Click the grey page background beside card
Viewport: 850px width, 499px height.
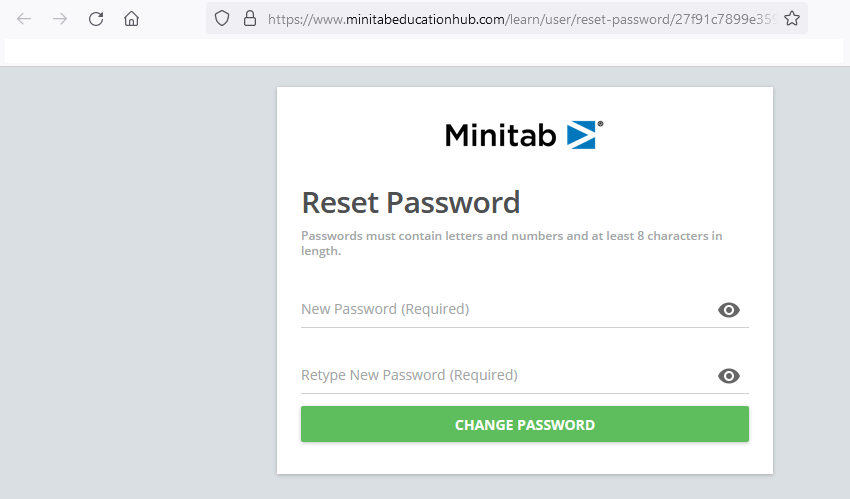[x=138, y=282]
